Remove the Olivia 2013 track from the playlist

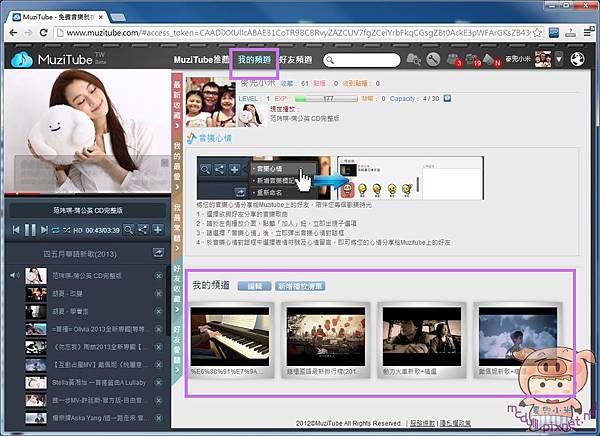(158, 329)
